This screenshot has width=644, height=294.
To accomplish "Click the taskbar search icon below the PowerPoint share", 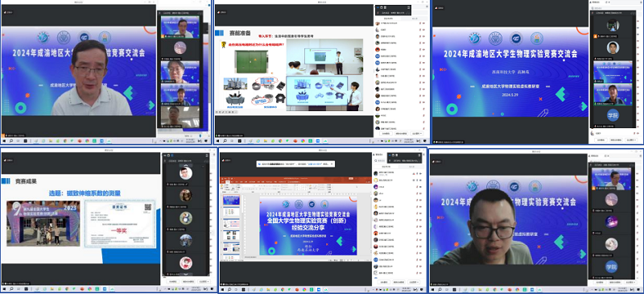I will click(x=229, y=290).
